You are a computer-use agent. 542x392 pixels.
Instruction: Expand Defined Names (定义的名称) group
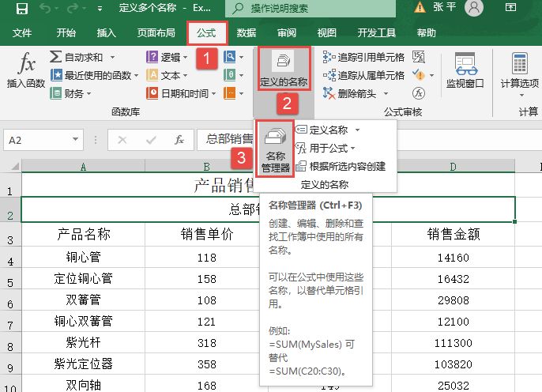283,70
